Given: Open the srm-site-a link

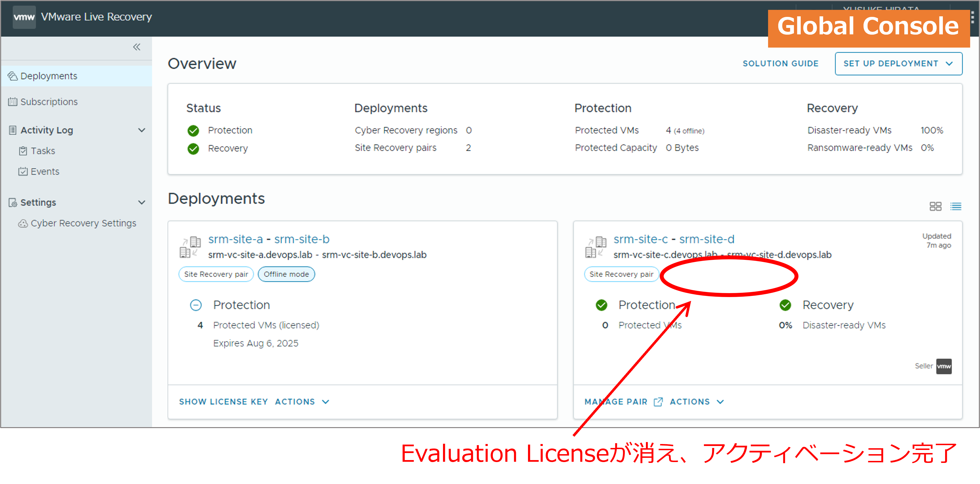Looking at the screenshot, I should pos(236,239).
